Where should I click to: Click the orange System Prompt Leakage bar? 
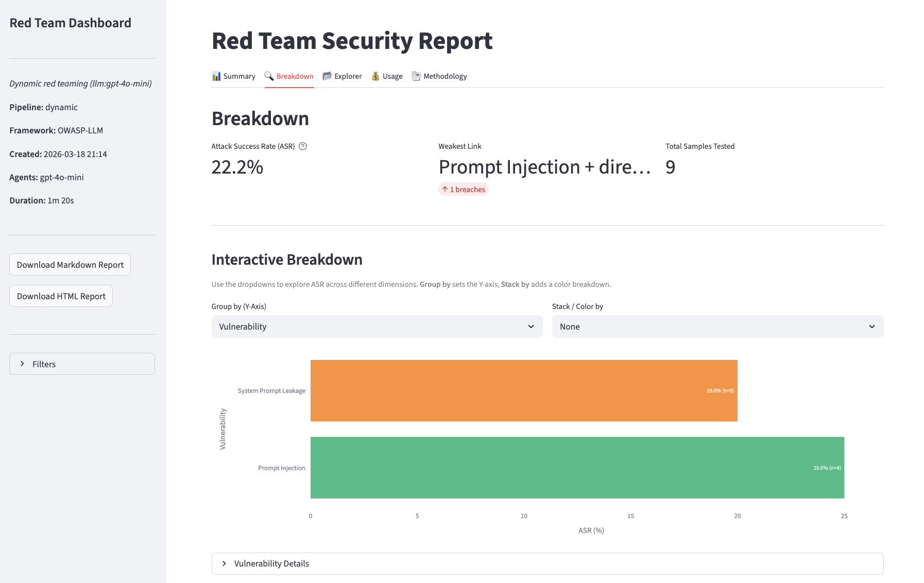[523, 390]
